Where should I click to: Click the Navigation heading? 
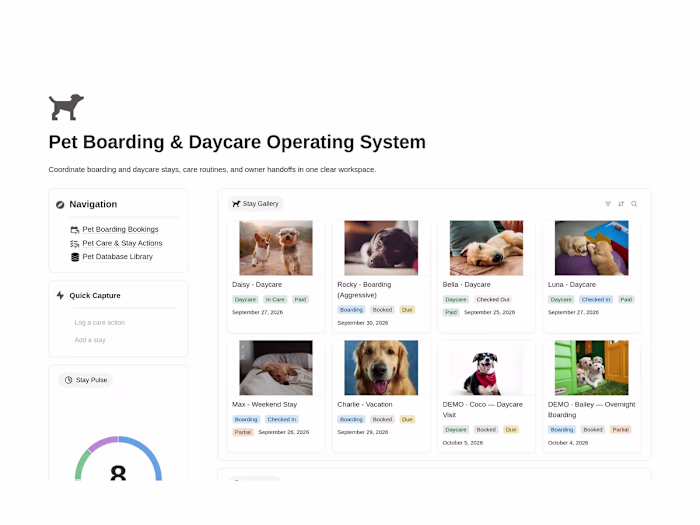tap(93, 204)
